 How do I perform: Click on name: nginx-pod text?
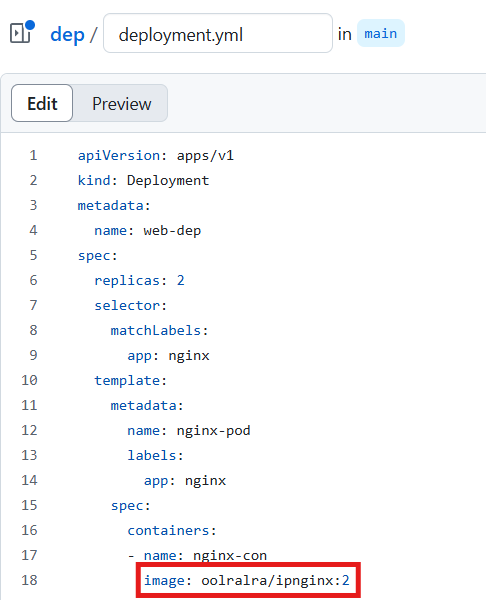point(189,430)
